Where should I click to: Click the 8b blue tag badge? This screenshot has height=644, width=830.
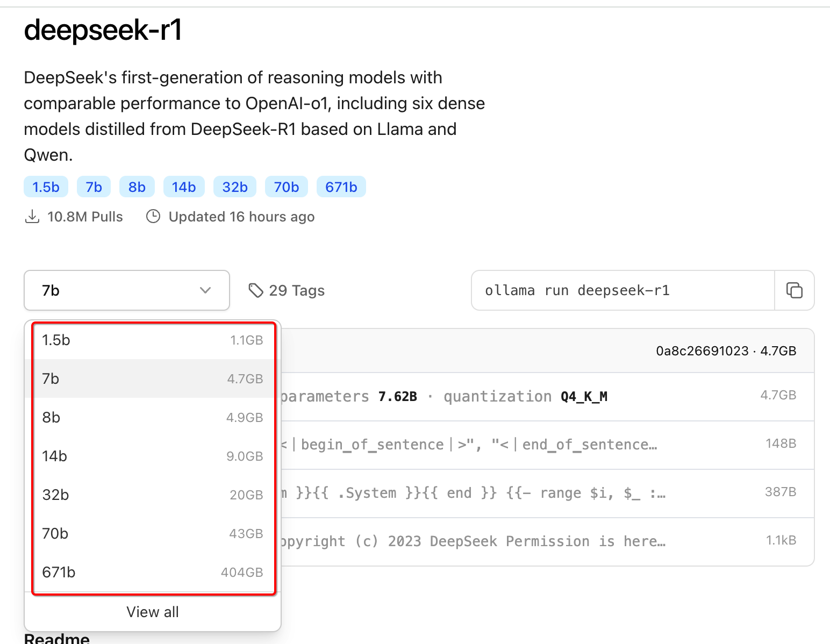137,187
